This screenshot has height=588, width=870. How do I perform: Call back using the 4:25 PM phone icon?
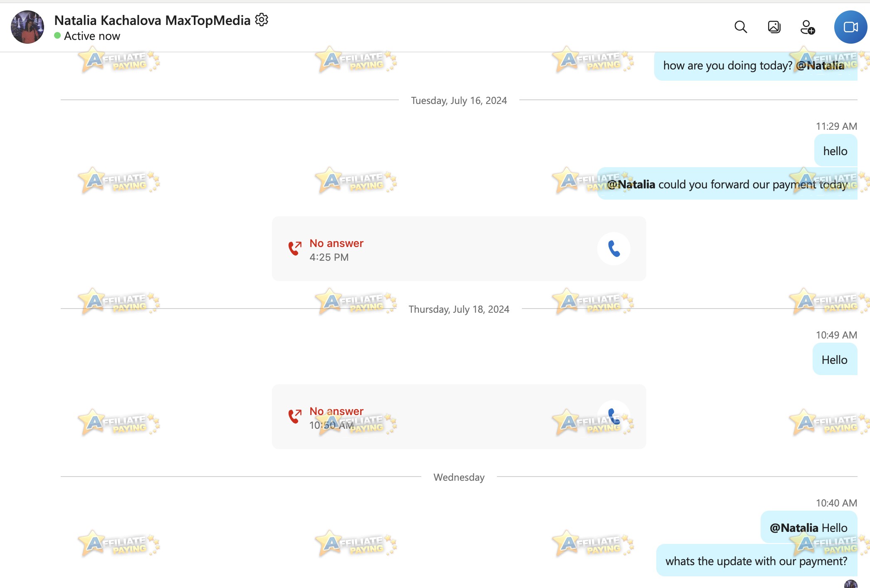[614, 249]
